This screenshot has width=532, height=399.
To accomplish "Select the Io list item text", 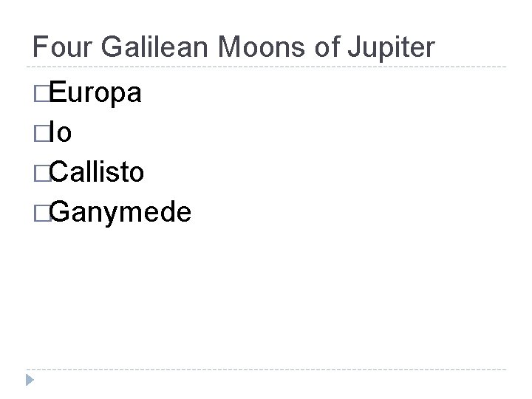I will point(61,132).
